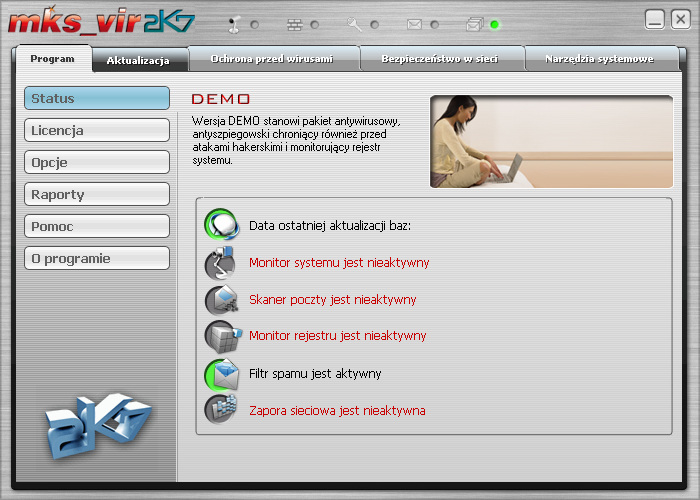Click the text 'Data ostatniej aktualizacji baz:'
This screenshot has height=500, width=700.
(330, 225)
